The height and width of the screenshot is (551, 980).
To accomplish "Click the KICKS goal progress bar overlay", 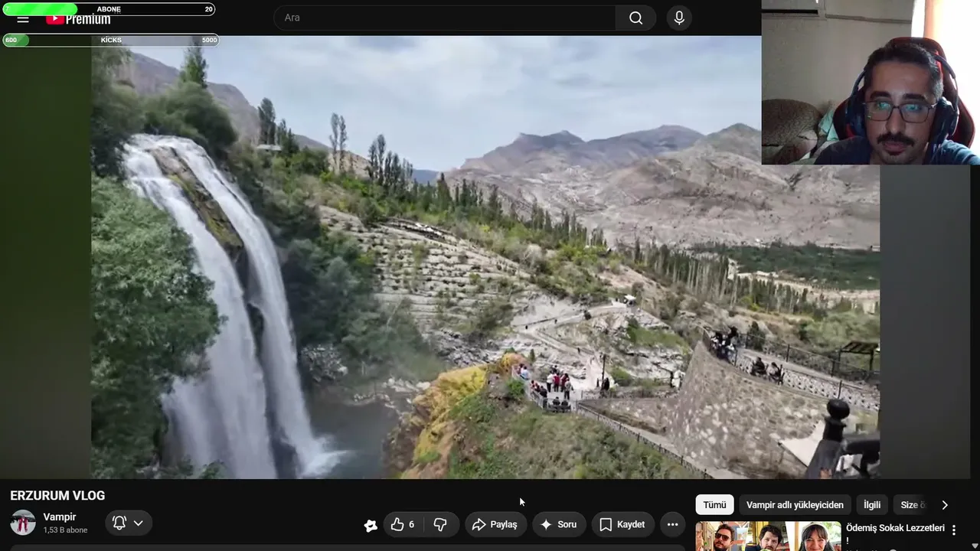I will point(111,40).
